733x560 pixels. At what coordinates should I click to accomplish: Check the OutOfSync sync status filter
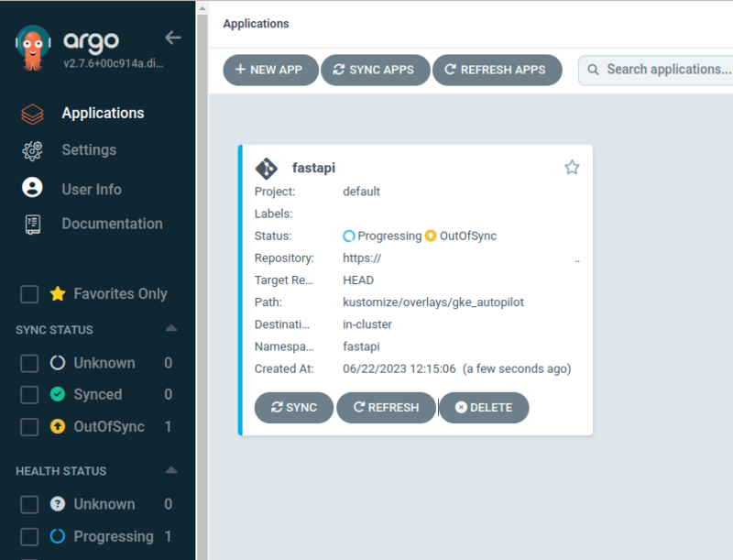click(x=29, y=427)
